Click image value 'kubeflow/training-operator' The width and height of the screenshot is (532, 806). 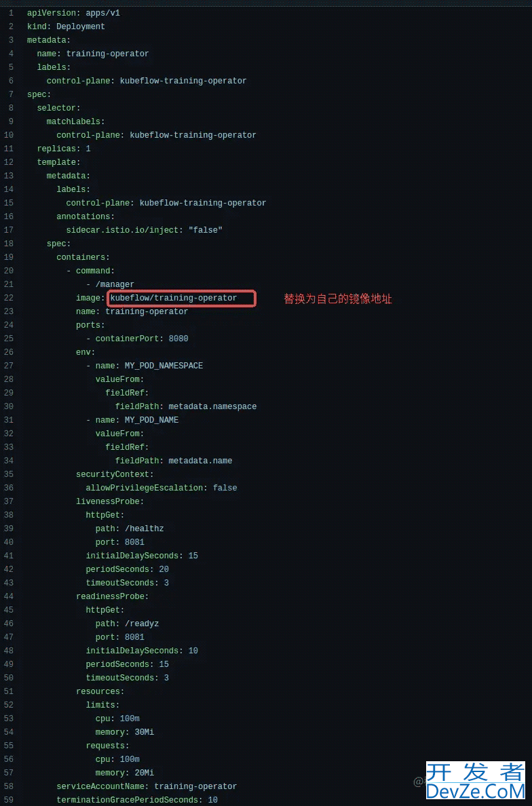[174, 298]
